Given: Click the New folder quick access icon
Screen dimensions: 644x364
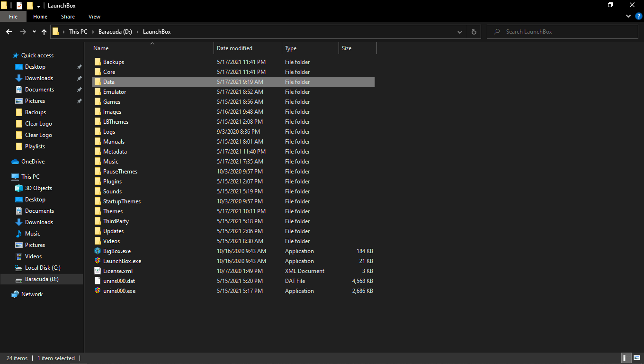Looking at the screenshot, I should click(x=30, y=6).
